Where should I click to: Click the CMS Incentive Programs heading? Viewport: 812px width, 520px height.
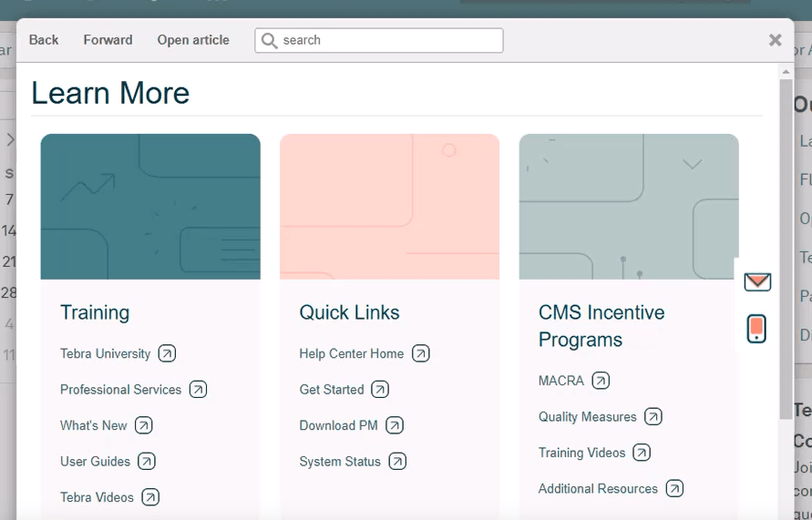click(x=601, y=326)
